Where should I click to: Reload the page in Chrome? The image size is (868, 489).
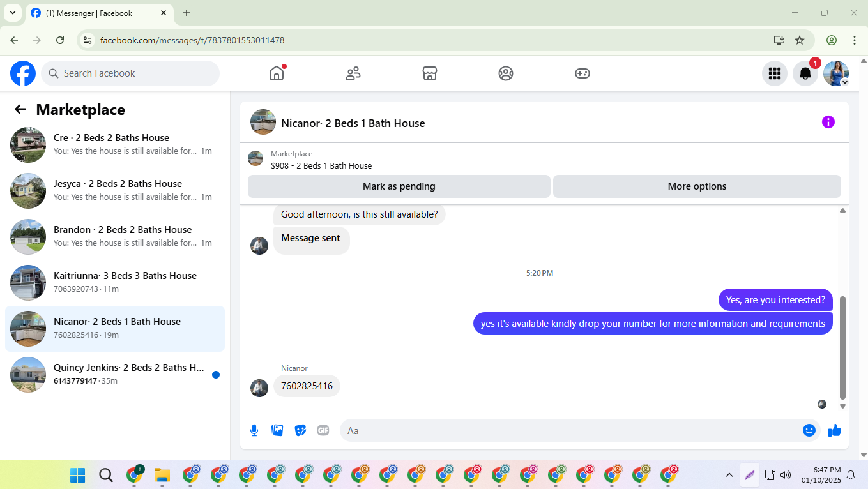click(60, 40)
